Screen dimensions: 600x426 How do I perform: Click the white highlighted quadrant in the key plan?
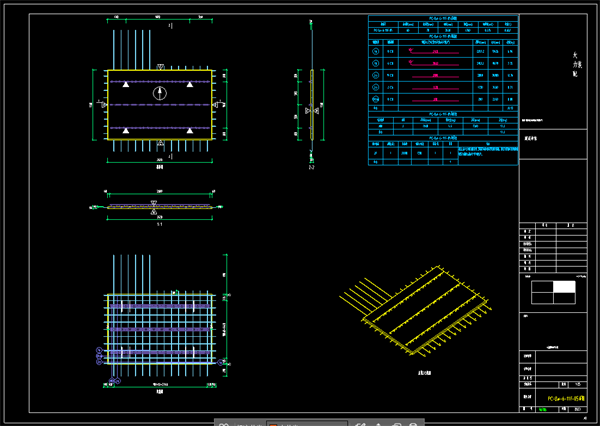pos(564,287)
